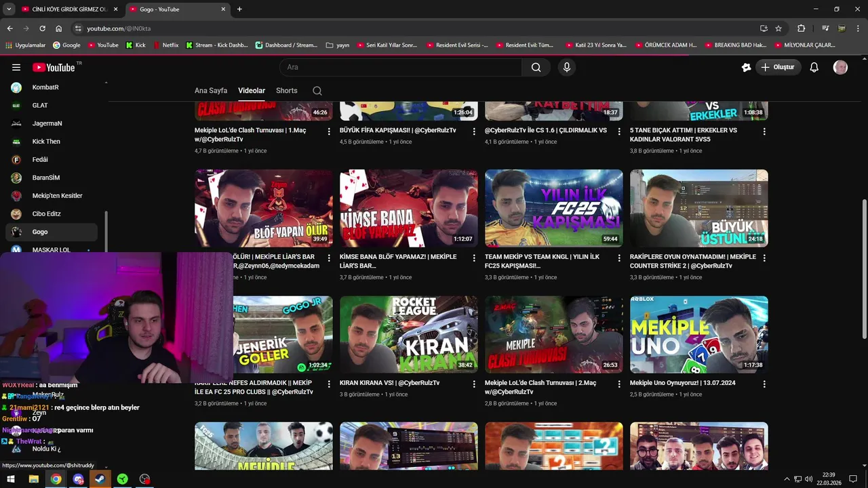Open options for Clash Turnuvası 2.Maç video
Viewport: 868px width, 488px height.
(x=619, y=384)
